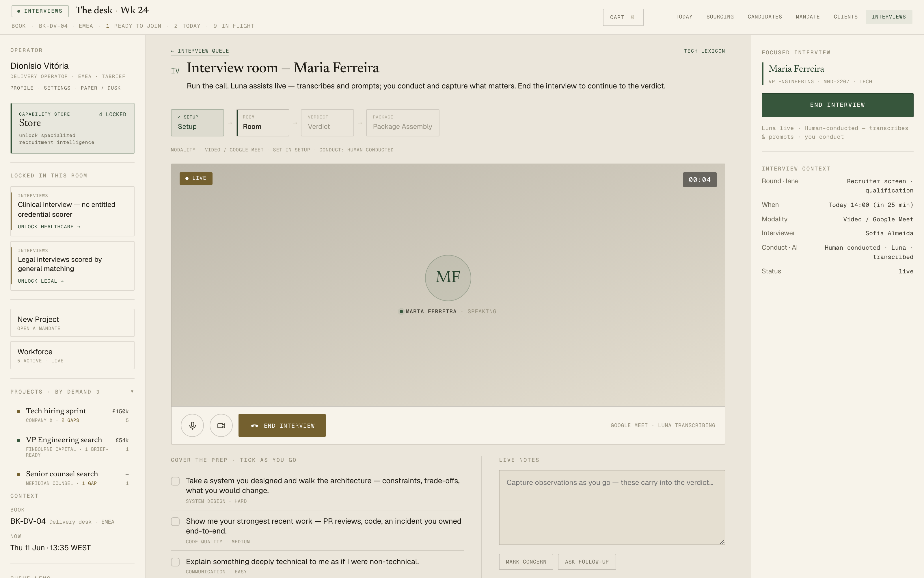The width and height of the screenshot is (924, 578).
Task: Click Ask Follow-Up button
Action: tap(587, 562)
